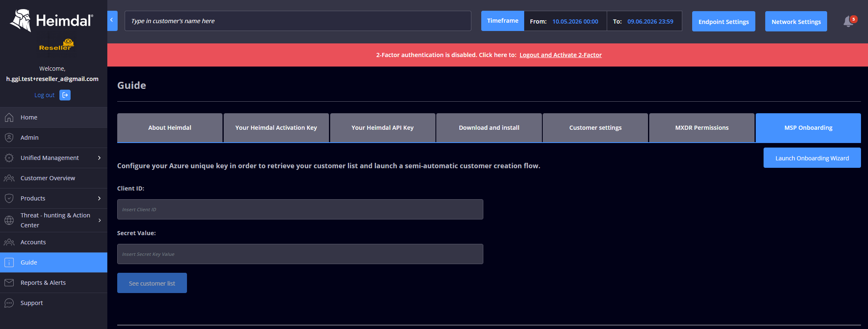Image resolution: width=868 pixels, height=329 pixels.
Task: Switch to Your Heimdal Activation Key tab
Action: pos(276,128)
